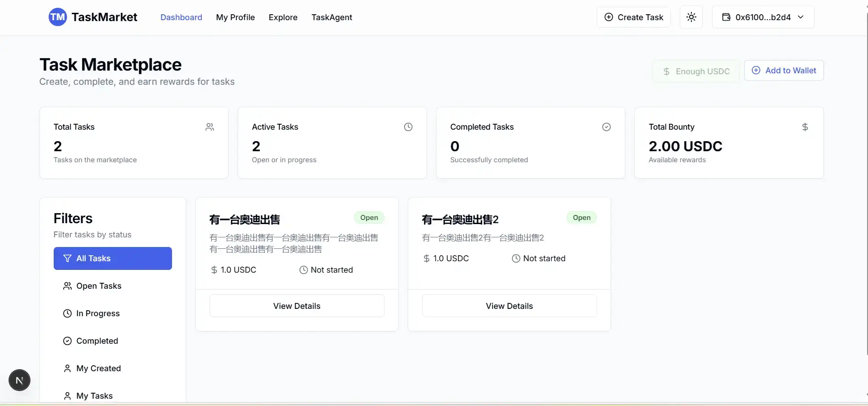This screenshot has height=406, width=868.
Task: Open the wallet address 0x6100...b2d4 dropdown
Action: pos(762,17)
